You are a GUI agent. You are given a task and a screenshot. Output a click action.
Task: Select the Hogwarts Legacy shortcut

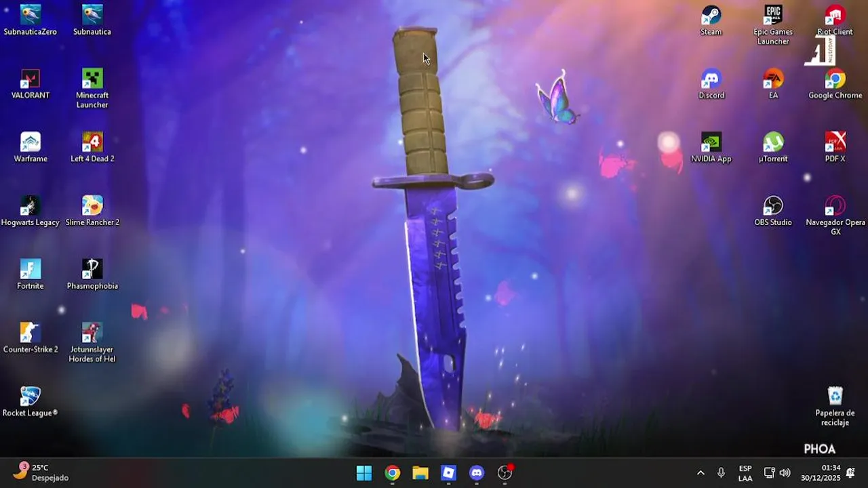tap(30, 211)
